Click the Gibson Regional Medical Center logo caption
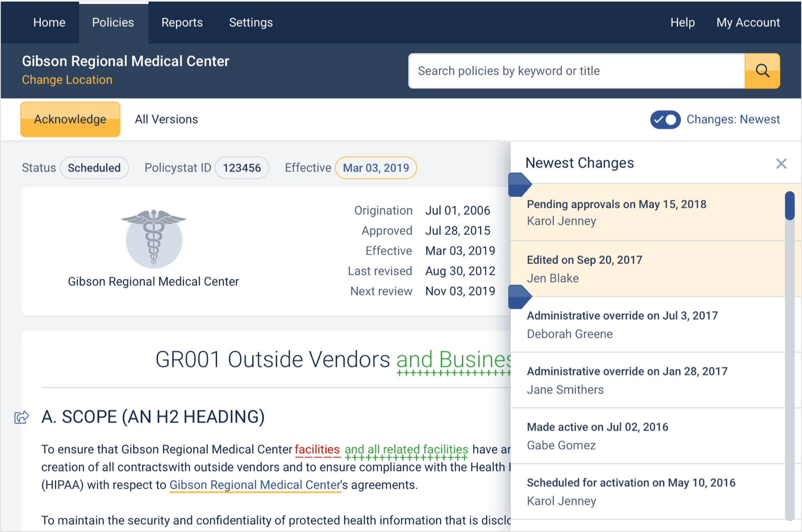This screenshot has width=802, height=532. tap(154, 282)
